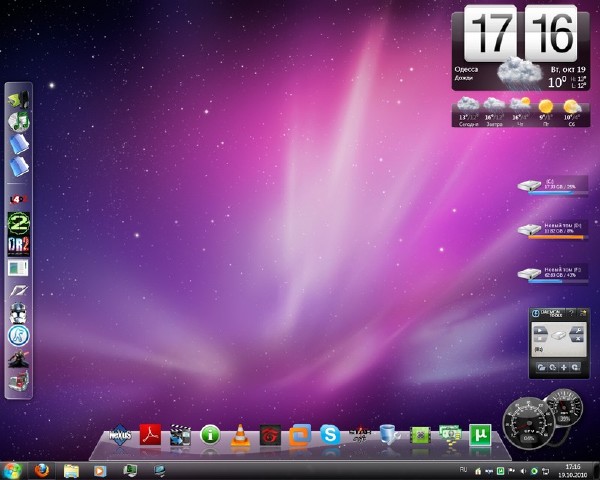Open the Nexus icon in dock
Screen dimensions: 600x480
pyautogui.click(x=120, y=434)
